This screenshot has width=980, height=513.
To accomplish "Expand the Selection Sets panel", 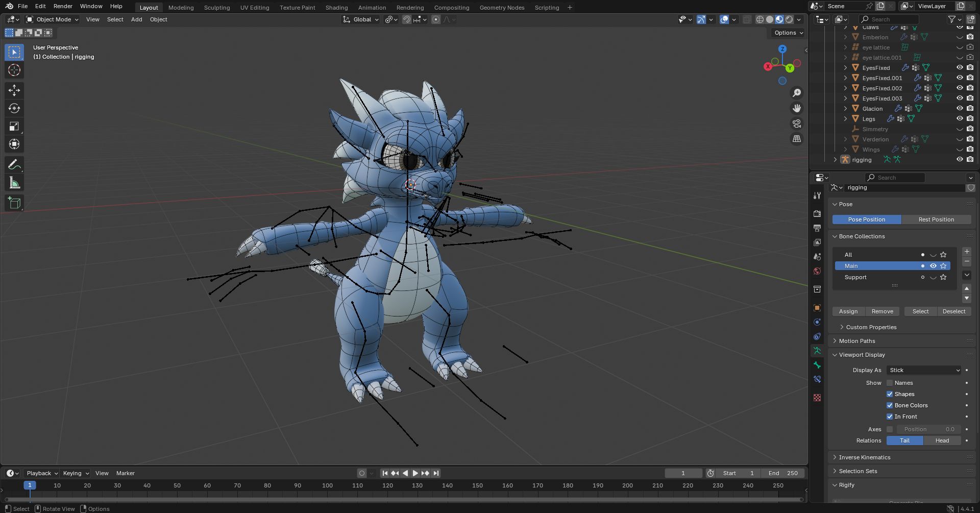I will pyautogui.click(x=857, y=471).
